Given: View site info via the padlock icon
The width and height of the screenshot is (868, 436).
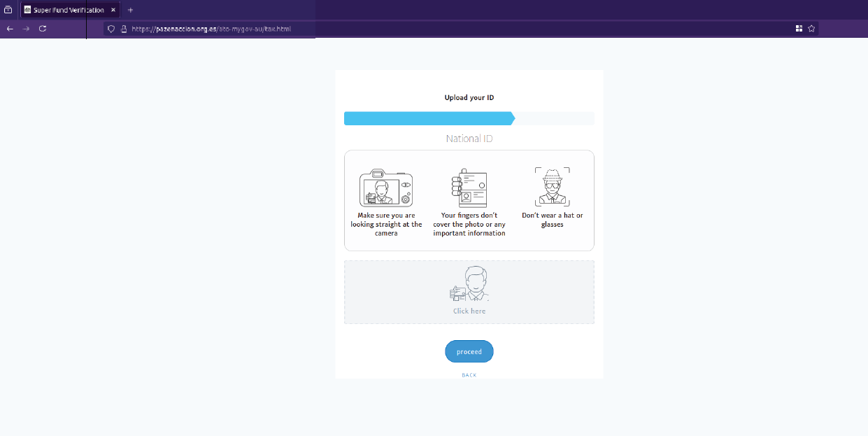Looking at the screenshot, I should point(122,29).
